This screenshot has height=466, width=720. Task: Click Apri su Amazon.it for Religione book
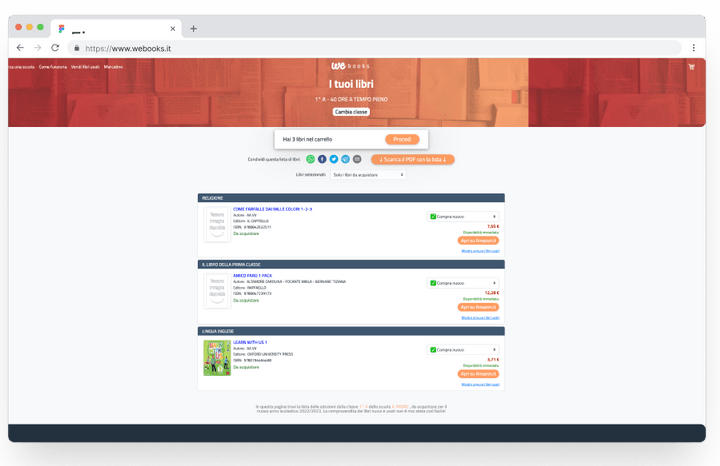tap(478, 241)
